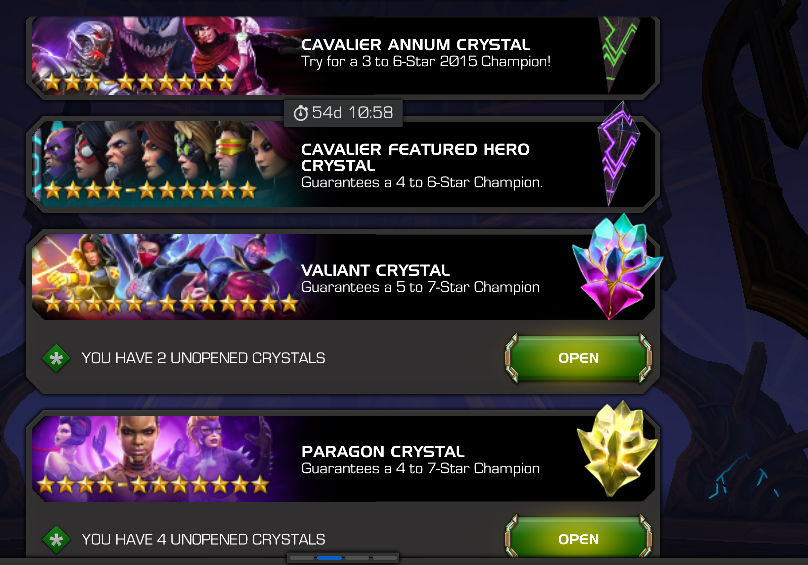Screen dimensions: 808x565
Task: Click the green asterisk beside 2 unopened crystals
Action: pyautogui.click(x=56, y=358)
